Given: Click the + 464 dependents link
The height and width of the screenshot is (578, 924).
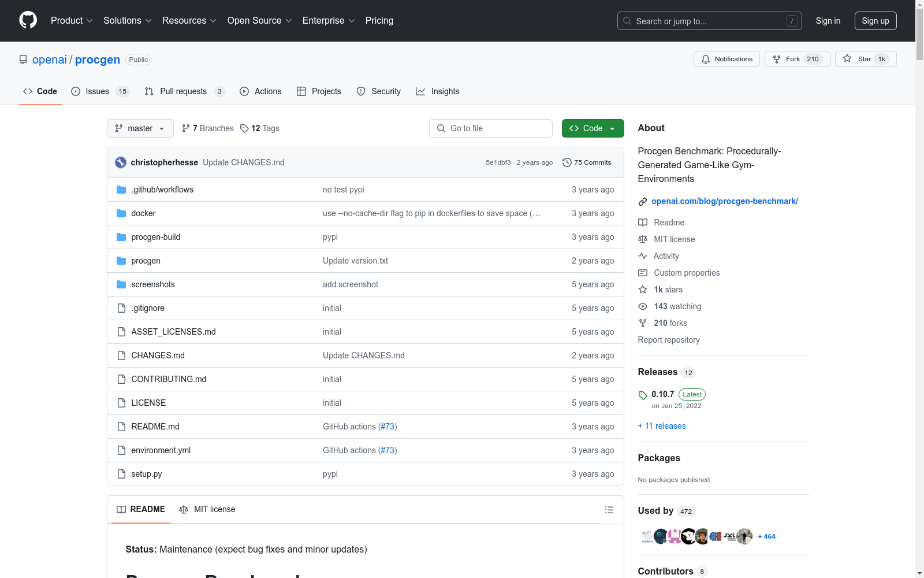Looking at the screenshot, I should [767, 536].
